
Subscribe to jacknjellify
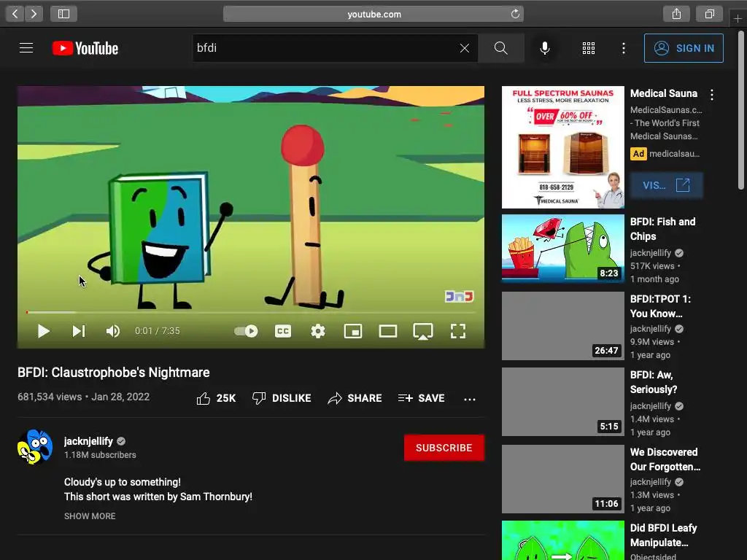444,448
